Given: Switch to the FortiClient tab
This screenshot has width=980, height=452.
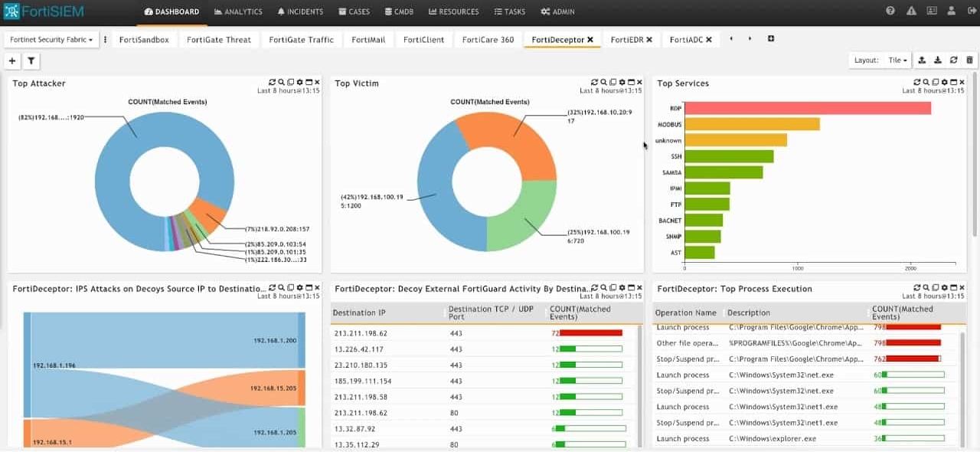Looking at the screenshot, I should click(x=423, y=39).
